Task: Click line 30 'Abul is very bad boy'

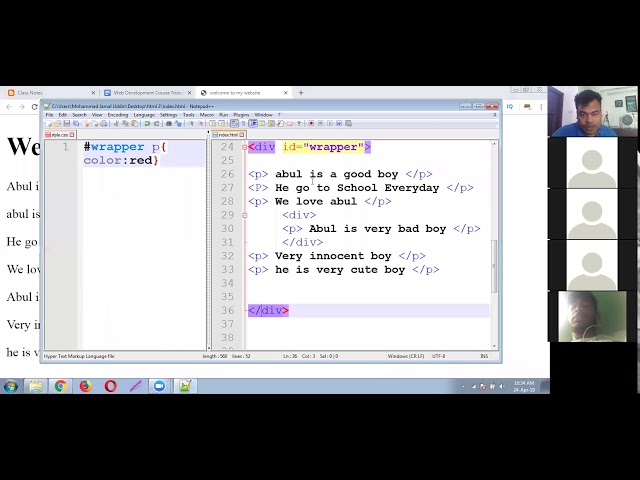Action: tap(378, 229)
